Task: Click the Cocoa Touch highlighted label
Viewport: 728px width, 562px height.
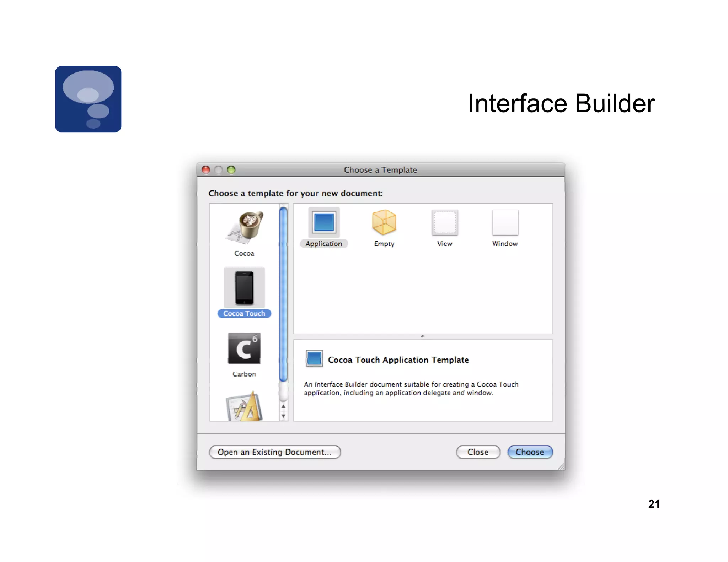Action: coord(244,314)
